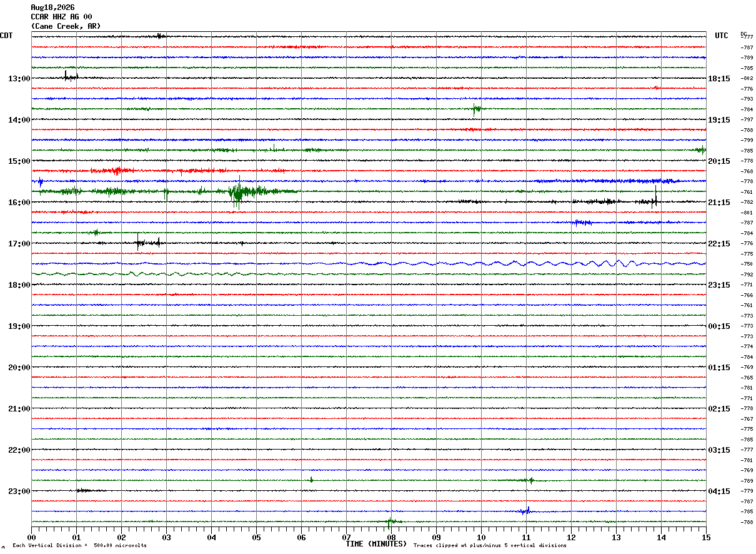
Task: Click the 18:15 UTC time label
Action: click(x=719, y=79)
